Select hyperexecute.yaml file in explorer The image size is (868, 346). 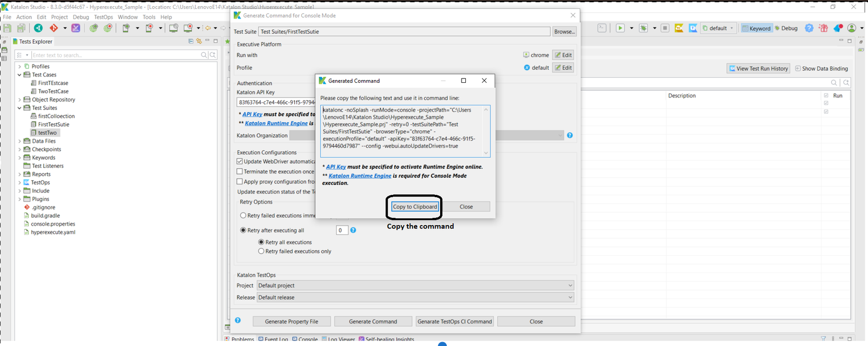(53, 232)
